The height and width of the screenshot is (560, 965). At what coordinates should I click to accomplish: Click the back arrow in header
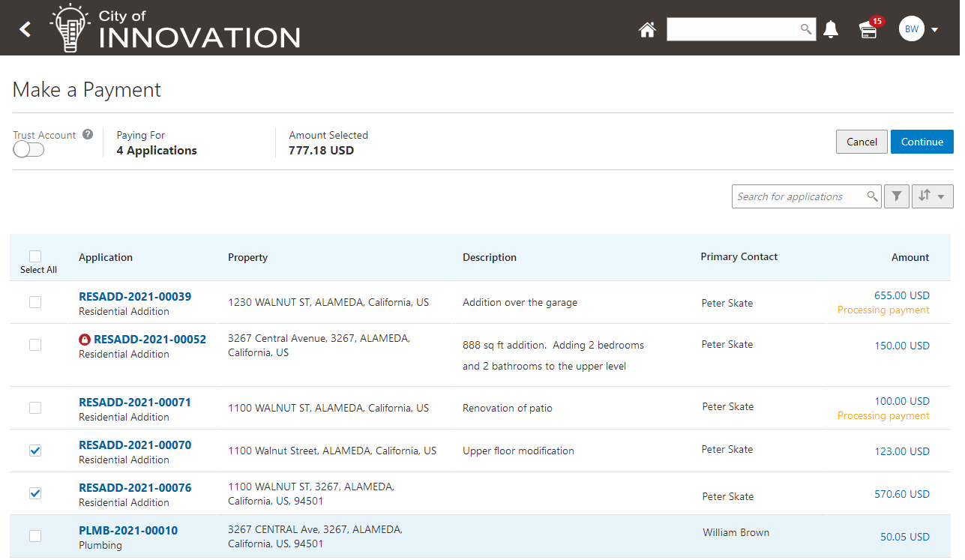point(25,29)
